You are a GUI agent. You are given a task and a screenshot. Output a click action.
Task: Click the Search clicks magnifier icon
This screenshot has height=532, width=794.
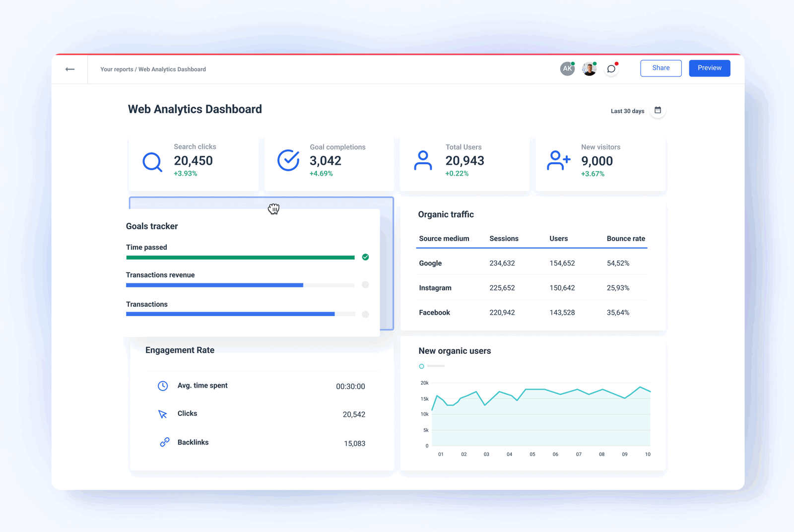pos(152,162)
